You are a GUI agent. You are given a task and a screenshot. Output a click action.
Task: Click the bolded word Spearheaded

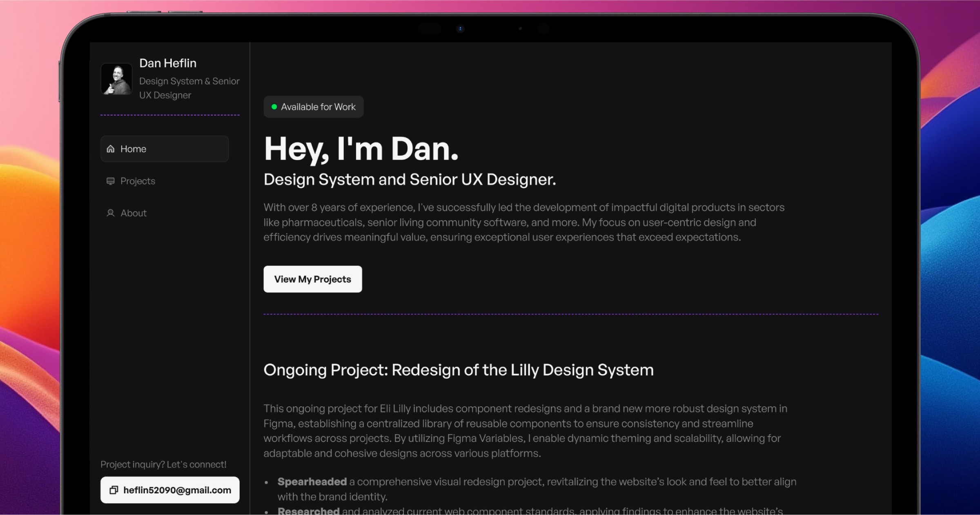point(312,482)
